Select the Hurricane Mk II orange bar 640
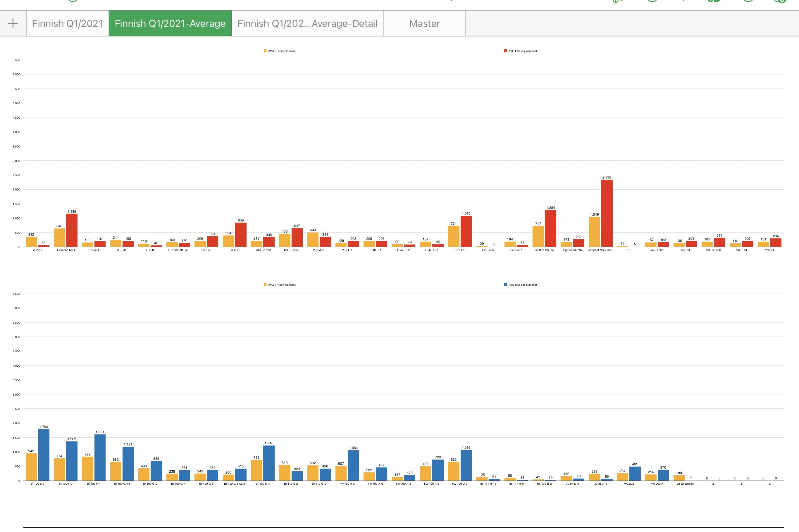 pos(59,238)
